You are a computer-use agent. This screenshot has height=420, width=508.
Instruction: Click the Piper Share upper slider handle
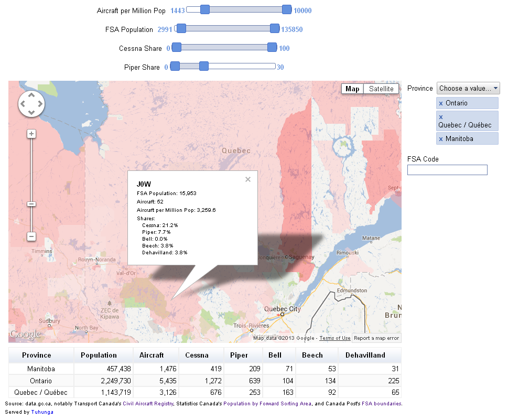click(x=204, y=66)
